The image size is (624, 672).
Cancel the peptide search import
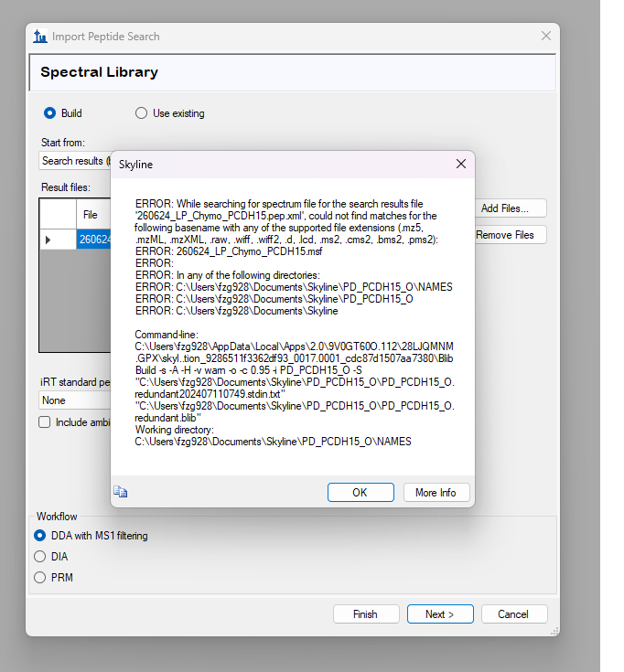[513, 613]
